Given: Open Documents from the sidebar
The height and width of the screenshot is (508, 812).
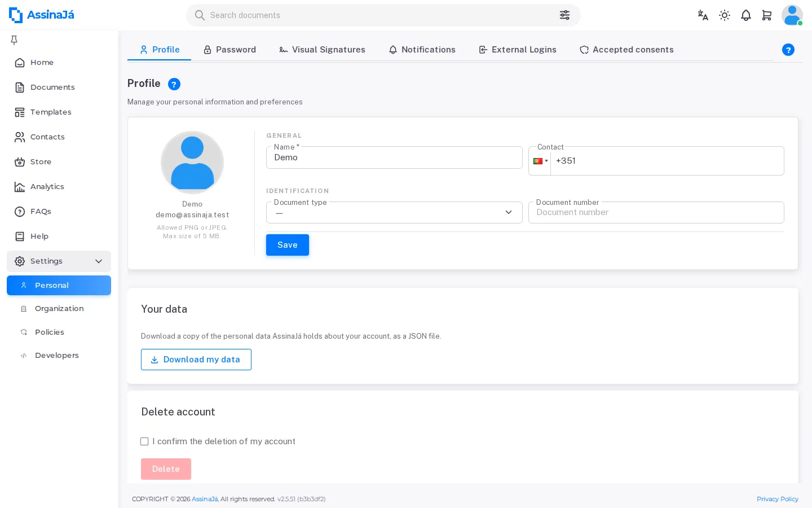Looking at the screenshot, I should coord(59,87).
